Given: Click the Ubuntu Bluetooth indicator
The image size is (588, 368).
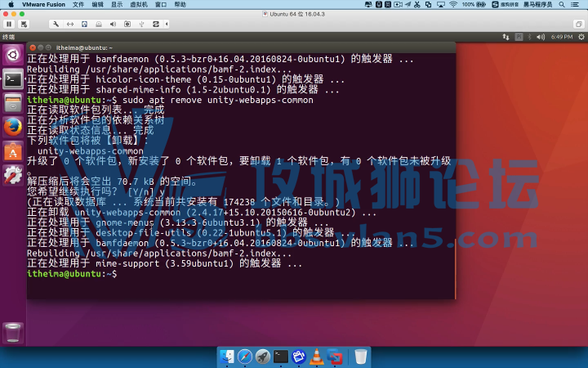Looking at the screenshot, I should pos(529,37).
